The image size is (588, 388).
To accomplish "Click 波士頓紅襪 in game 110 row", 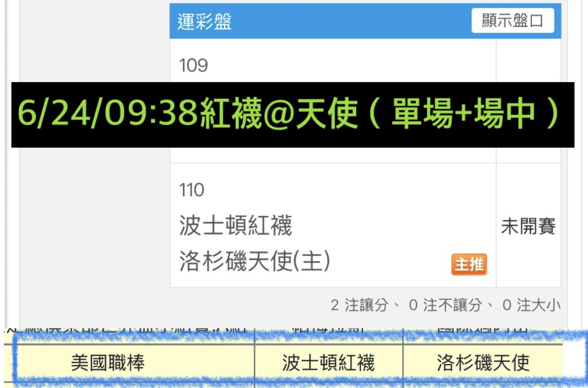I will point(236,226).
